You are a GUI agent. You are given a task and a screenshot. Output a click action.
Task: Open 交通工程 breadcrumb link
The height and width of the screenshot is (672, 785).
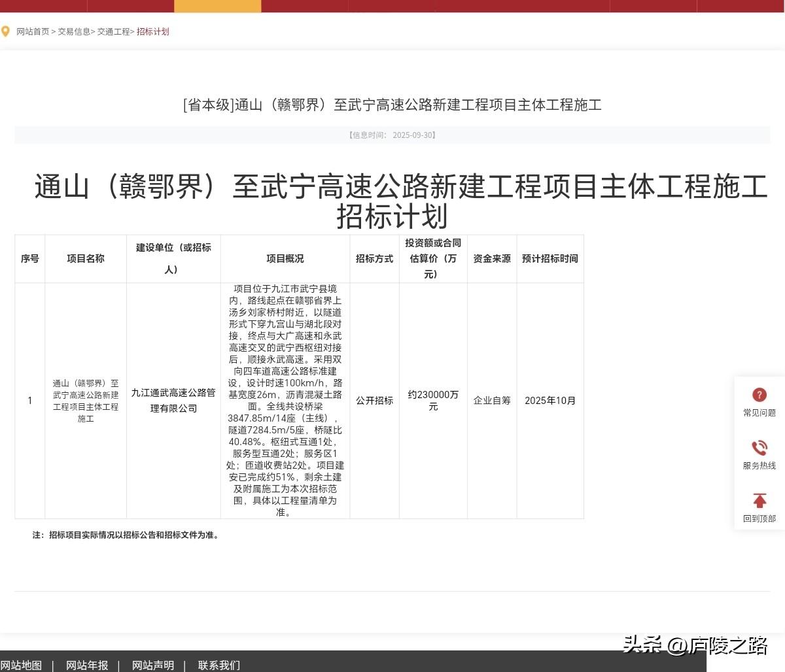click(x=114, y=31)
